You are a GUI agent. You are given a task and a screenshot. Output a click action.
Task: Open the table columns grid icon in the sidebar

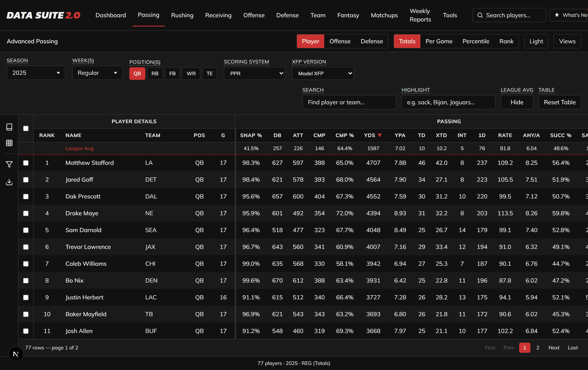9,143
